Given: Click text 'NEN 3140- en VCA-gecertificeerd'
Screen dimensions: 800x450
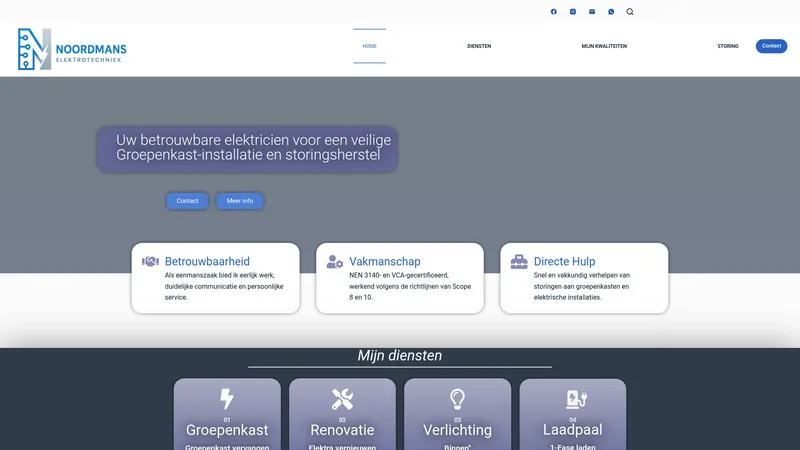Looking at the screenshot, I should (399, 276).
